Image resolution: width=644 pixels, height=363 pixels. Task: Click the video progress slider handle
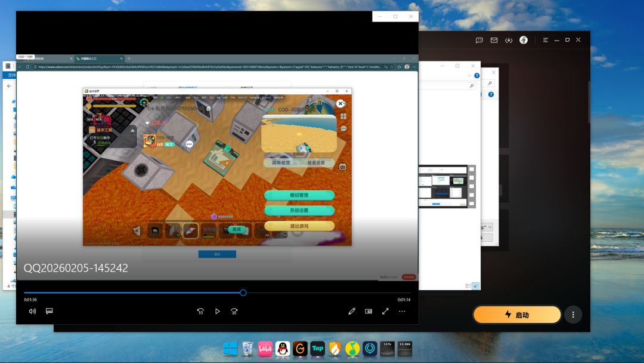click(x=243, y=293)
